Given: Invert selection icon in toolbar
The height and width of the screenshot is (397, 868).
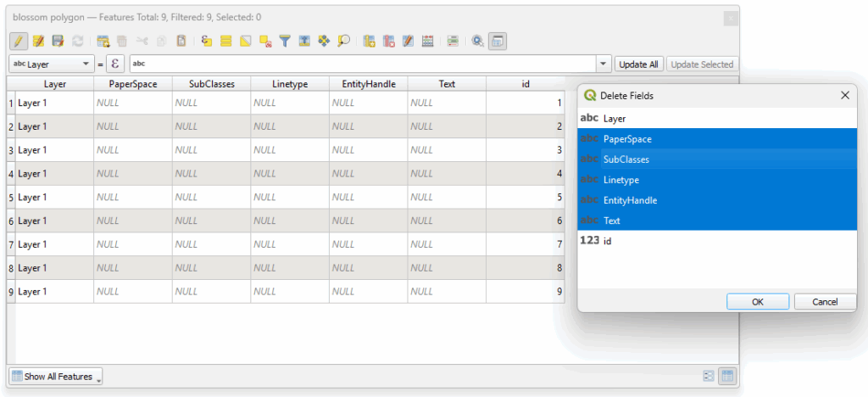Looking at the screenshot, I should (246, 41).
